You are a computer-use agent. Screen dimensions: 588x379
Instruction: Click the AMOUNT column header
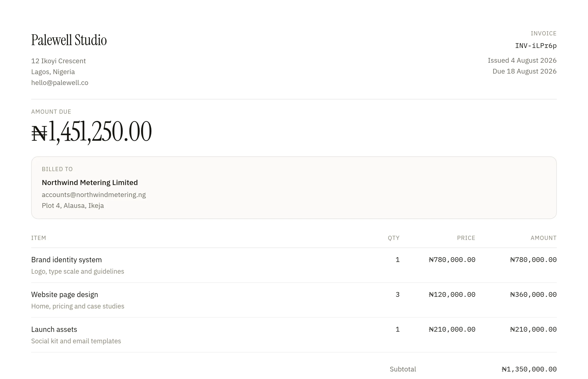543,238
